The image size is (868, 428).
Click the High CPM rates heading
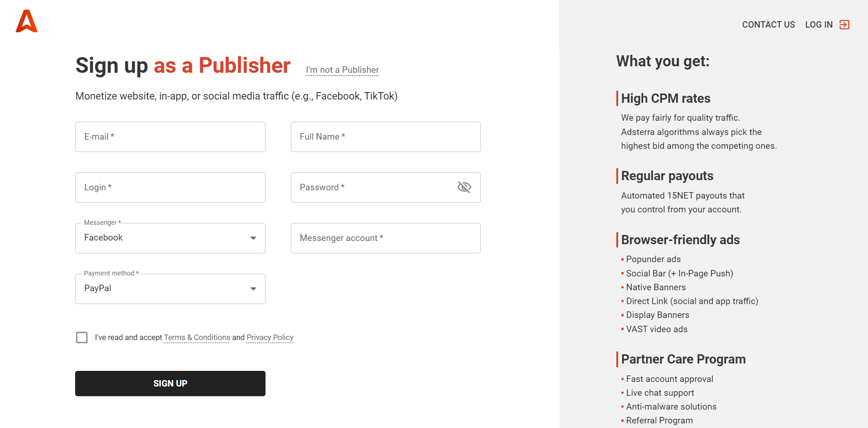(665, 98)
